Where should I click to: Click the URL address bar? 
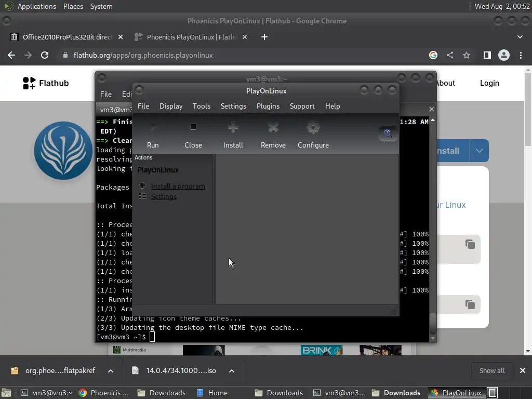pos(244,55)
